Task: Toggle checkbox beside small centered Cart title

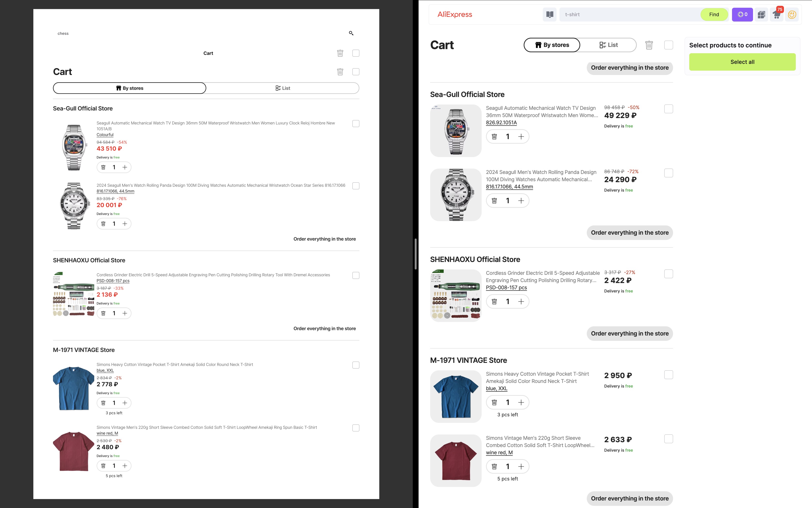Action: pos(356,53)
